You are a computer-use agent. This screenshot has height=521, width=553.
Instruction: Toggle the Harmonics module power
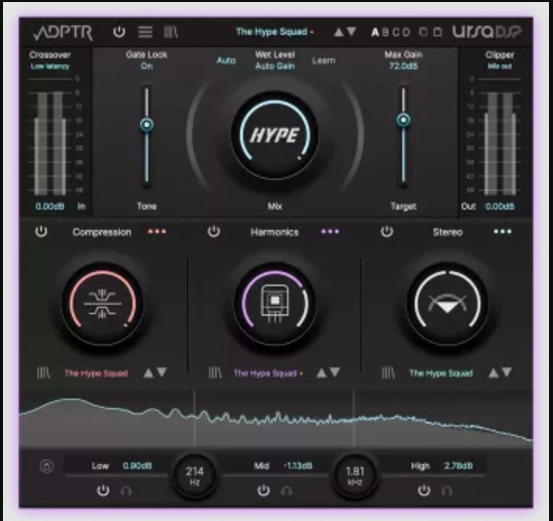click(x=214, y=232)
